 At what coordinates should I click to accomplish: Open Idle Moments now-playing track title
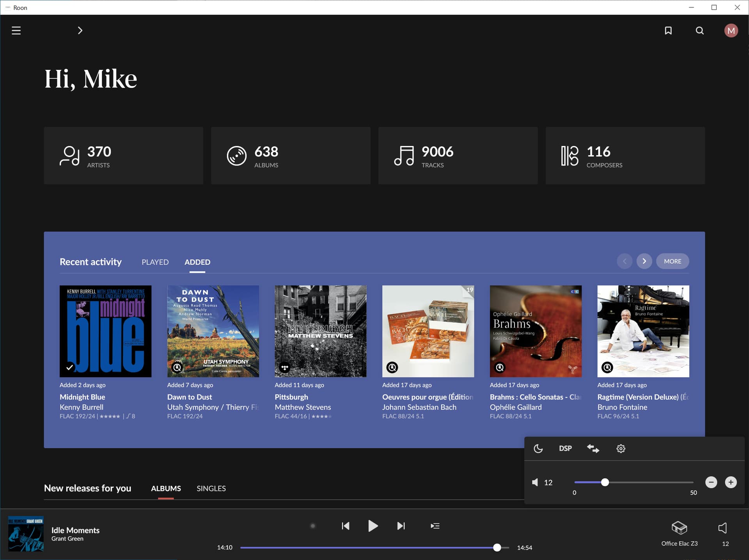tap(75, 530)
